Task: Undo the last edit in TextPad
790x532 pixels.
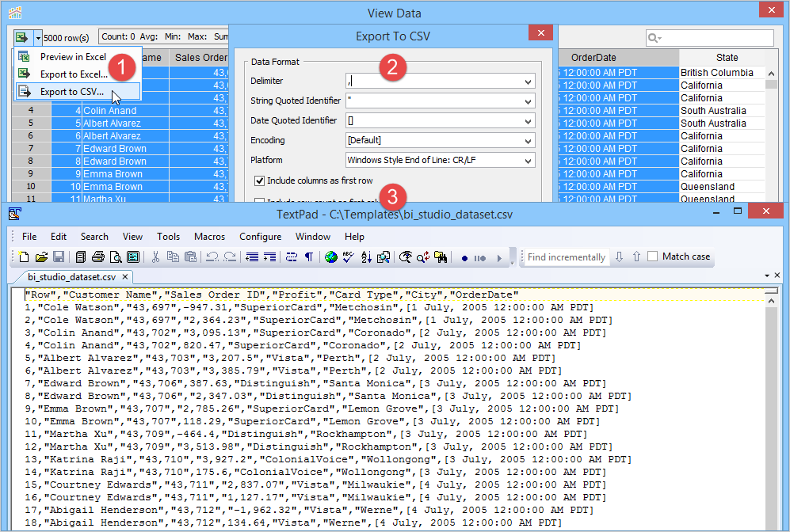Action: [212, 257]
